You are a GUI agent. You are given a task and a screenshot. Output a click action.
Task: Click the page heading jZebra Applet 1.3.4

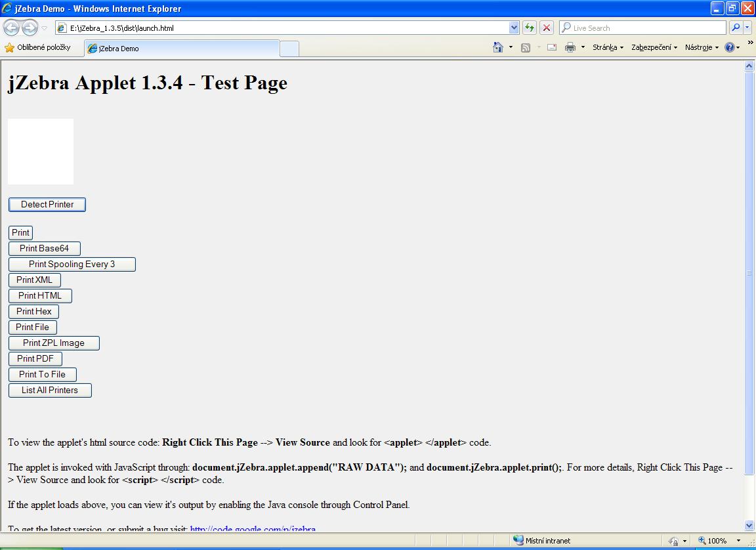pos(148,83)
